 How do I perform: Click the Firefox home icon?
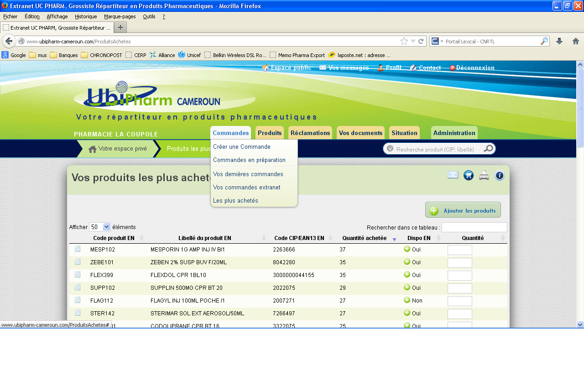pyautogui.click(x=576, y=41)
